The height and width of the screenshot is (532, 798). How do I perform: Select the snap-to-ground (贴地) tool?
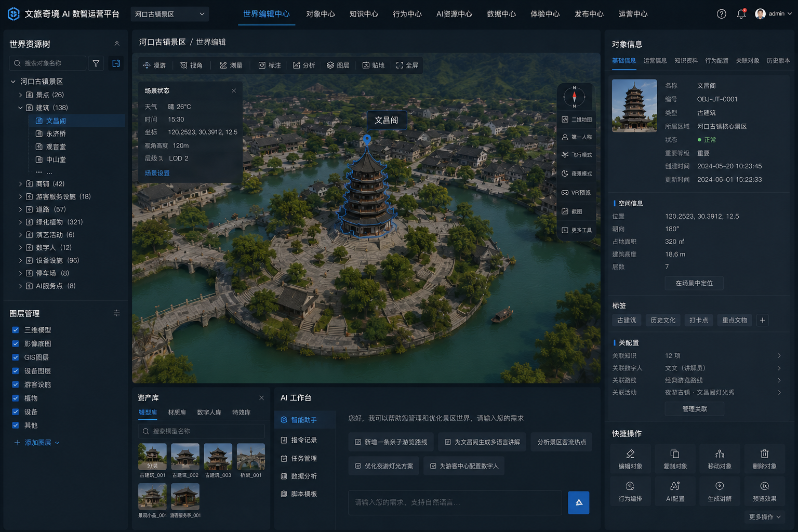[x=374, y=65]
